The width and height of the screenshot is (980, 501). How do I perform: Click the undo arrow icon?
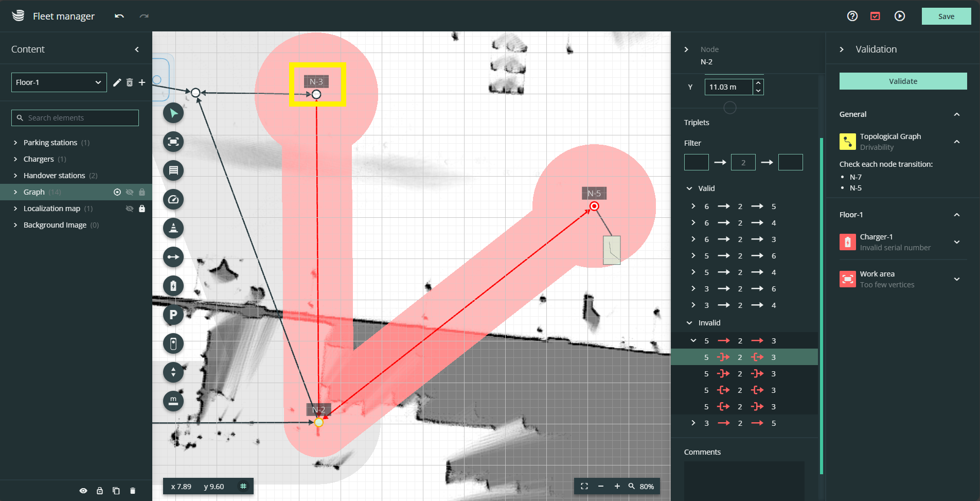(119, 16)
